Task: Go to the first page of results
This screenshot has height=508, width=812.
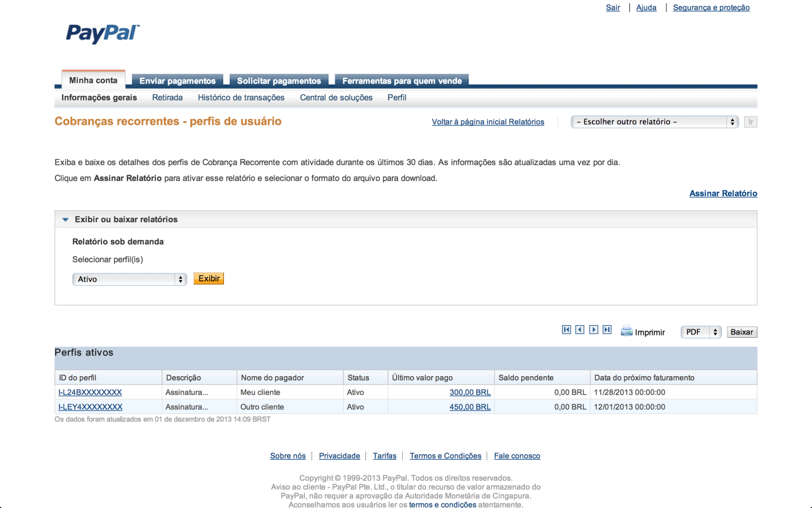Action: tap(566, 330)
